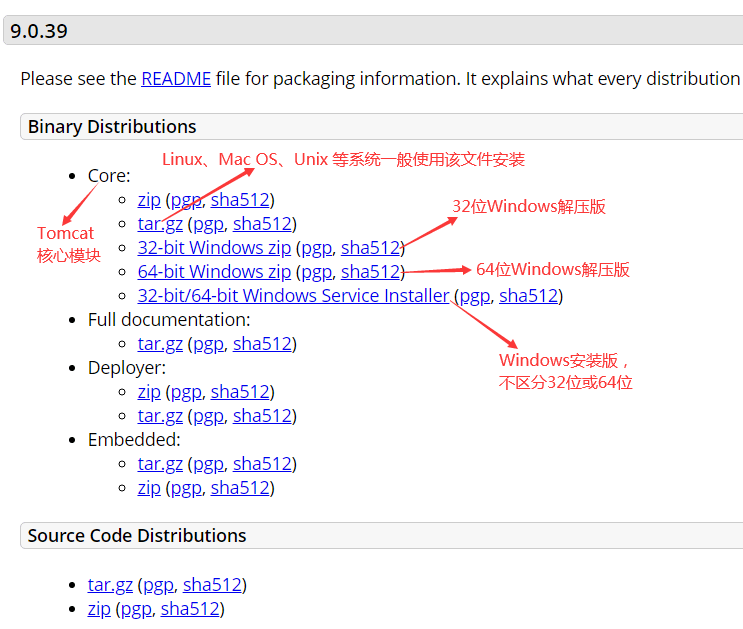Open sha512 link for Windows Service Installer

point(529,296)
